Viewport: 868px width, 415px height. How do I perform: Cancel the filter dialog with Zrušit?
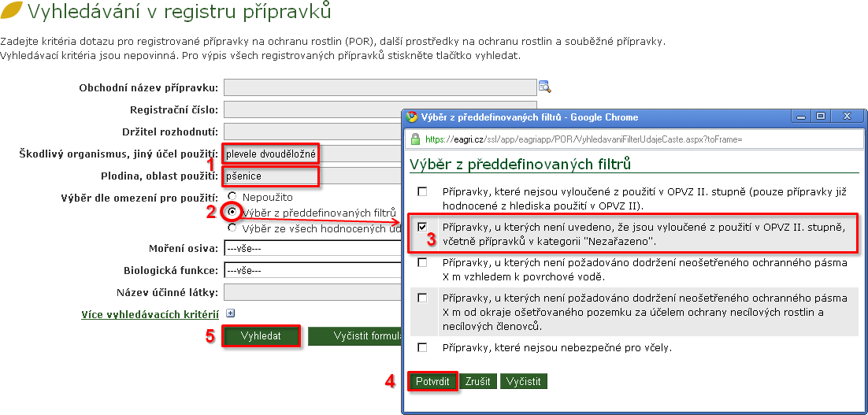click(478, 382)
